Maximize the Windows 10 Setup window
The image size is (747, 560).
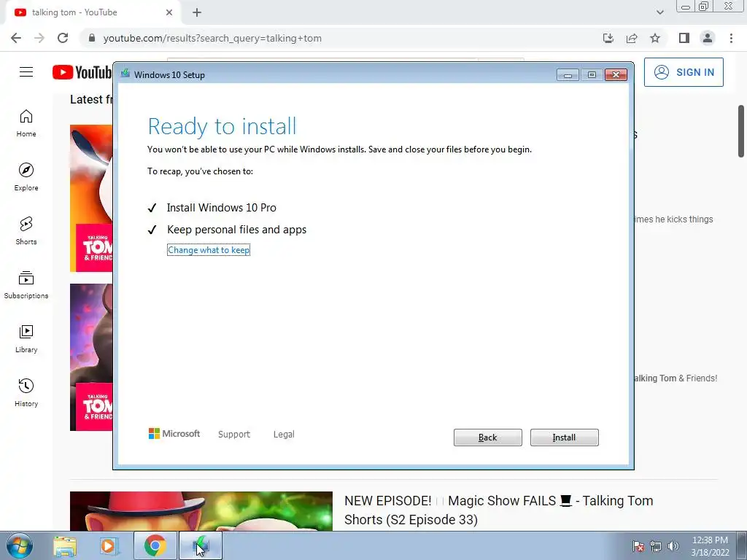[592, 75]
